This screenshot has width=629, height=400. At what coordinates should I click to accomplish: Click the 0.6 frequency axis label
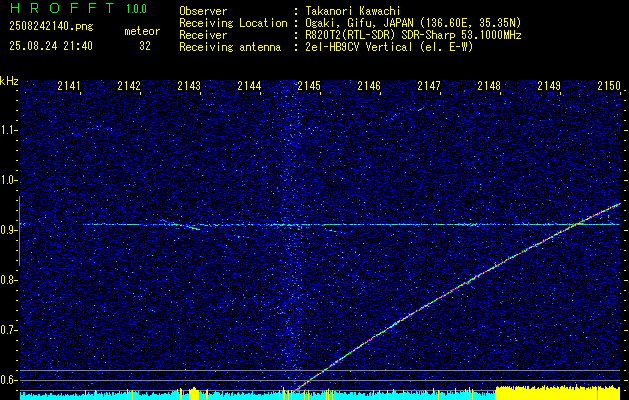click(7, 380)
